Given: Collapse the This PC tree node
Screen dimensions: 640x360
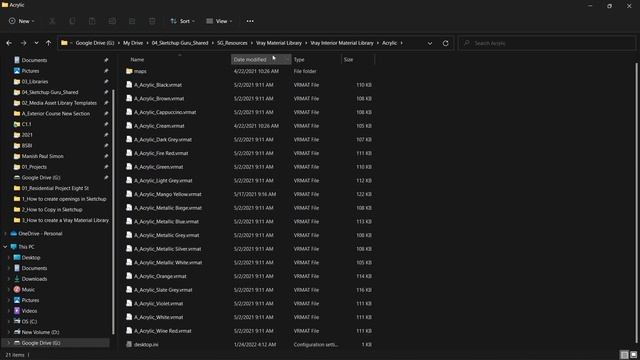Looking at the screenshot, I should 5,247.
